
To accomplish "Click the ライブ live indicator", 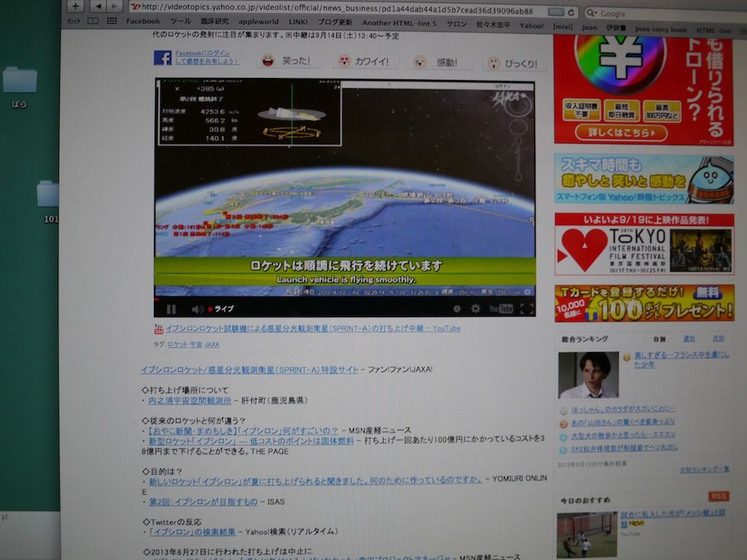I will [221, 309].
